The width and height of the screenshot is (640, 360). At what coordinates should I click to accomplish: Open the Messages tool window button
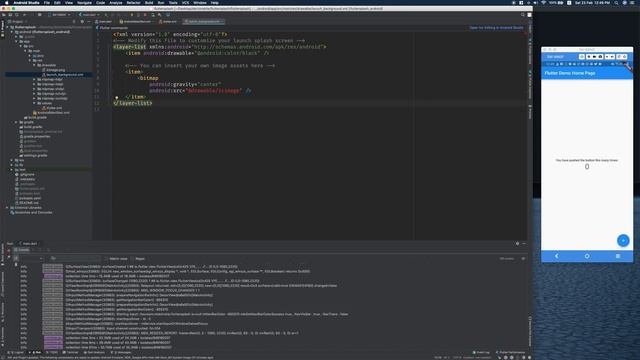(122, 352)
